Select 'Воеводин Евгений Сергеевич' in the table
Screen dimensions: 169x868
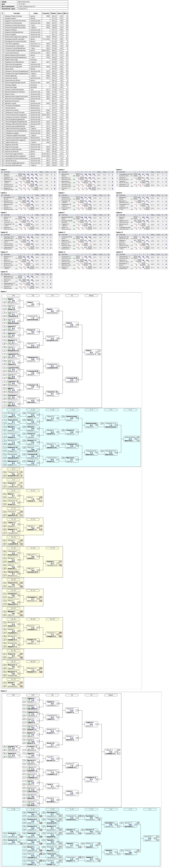tap(34, 39)
